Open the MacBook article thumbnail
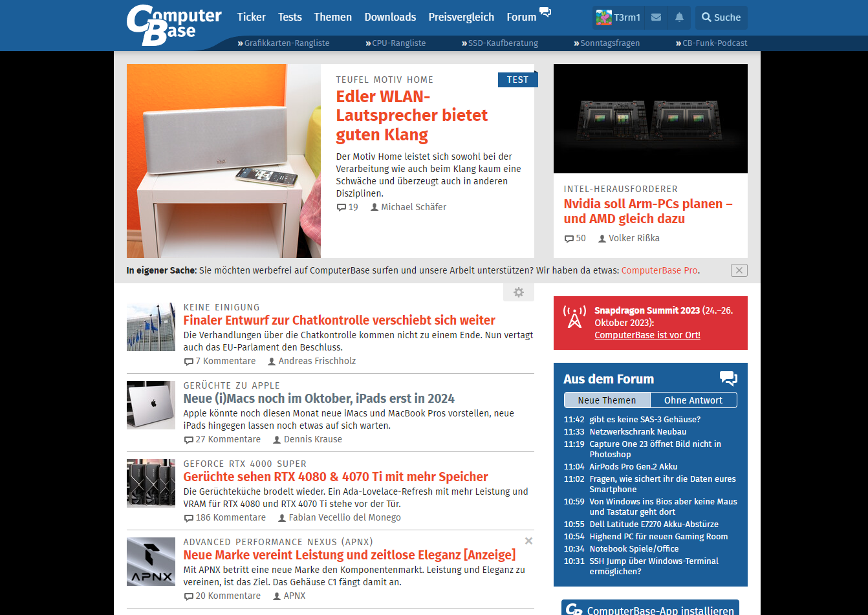This screenshot has height=615, width=868. [x=151, y=405]
